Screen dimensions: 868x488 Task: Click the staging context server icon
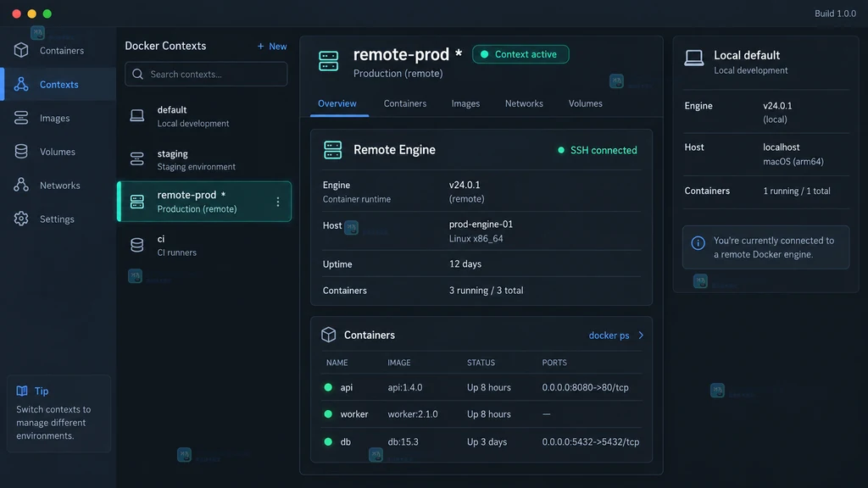pyautogui.click(x=136, y=158)
